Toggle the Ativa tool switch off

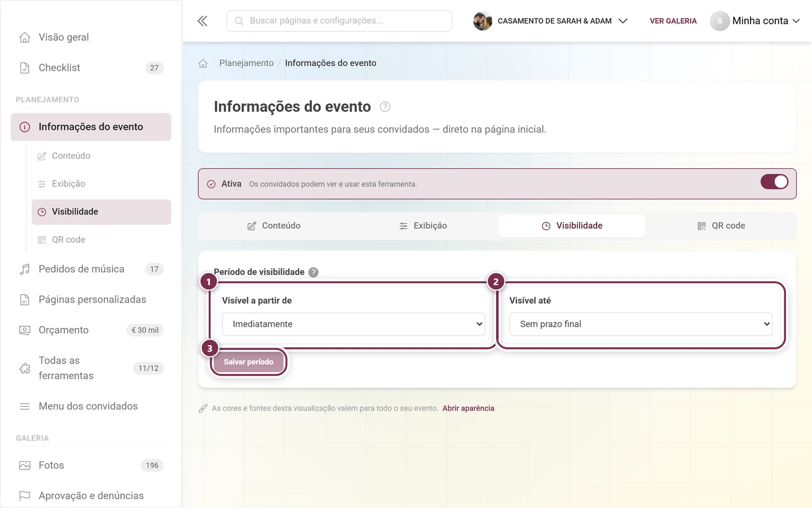774,182
